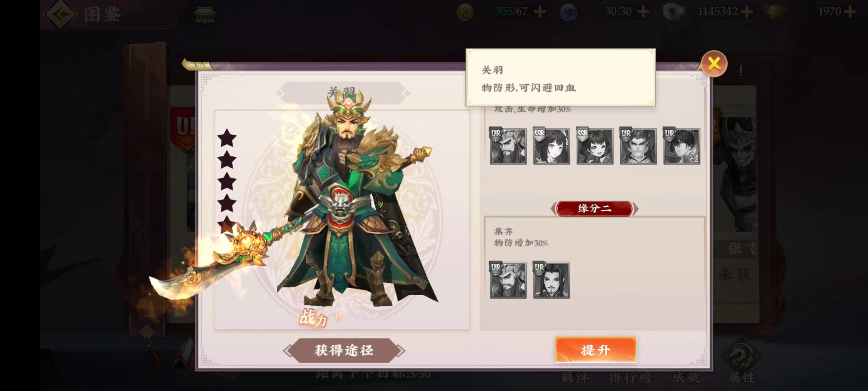Select the SSR short-haired girl hero portrait
The height and width of the screenshot is (391, 868).
[x=595, y=146]
